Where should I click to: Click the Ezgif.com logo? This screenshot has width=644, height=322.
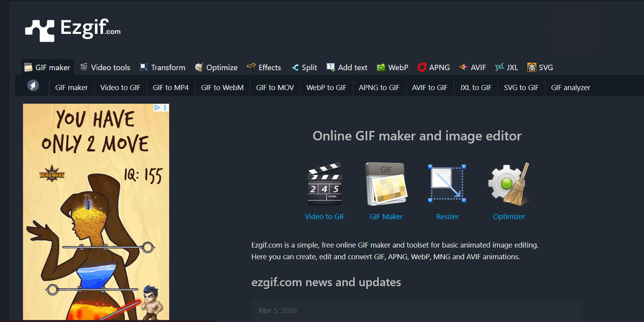[73, 30]
